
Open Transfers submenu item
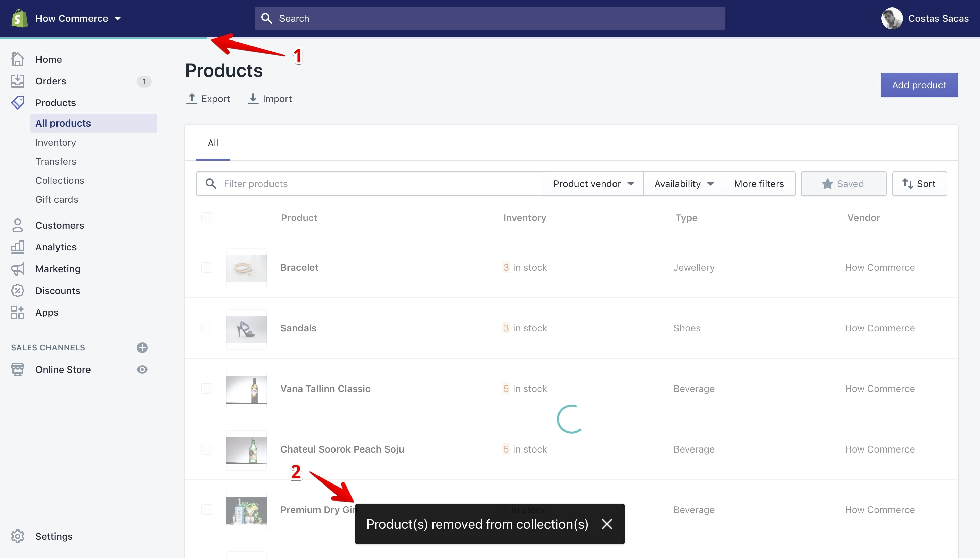[55, 161]
